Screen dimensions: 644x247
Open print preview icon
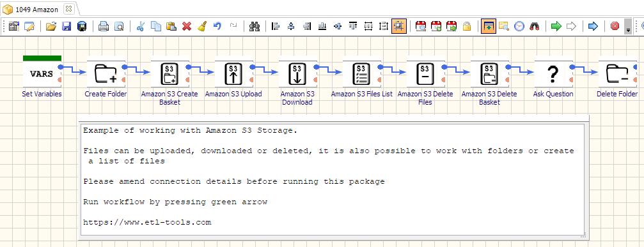click(119, 27)
